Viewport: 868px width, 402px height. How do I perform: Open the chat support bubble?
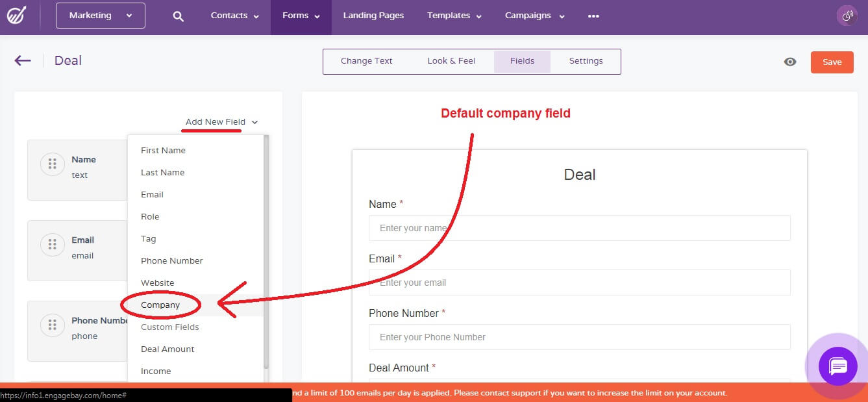(837, 366)
